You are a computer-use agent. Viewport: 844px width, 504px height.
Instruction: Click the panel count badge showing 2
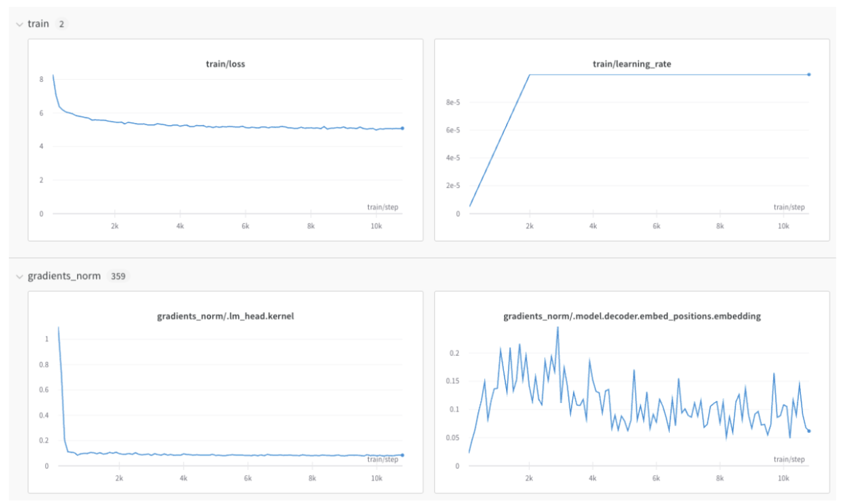61,24
